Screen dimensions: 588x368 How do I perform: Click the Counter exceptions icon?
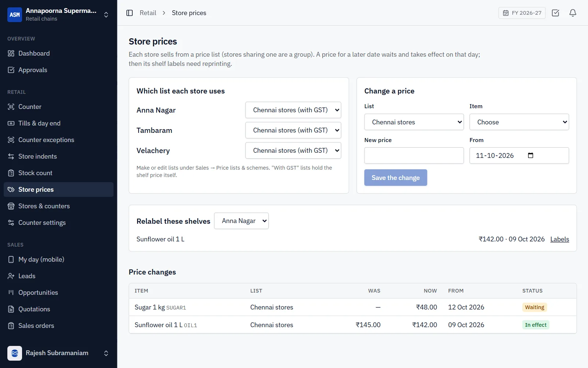tap(11, 140)
